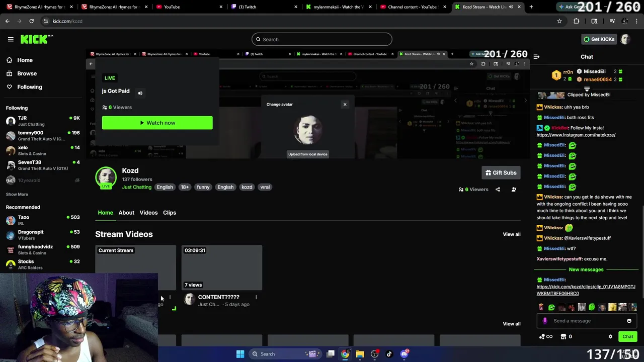Open tommy900 channel in Following list

[x=43, y=136]
